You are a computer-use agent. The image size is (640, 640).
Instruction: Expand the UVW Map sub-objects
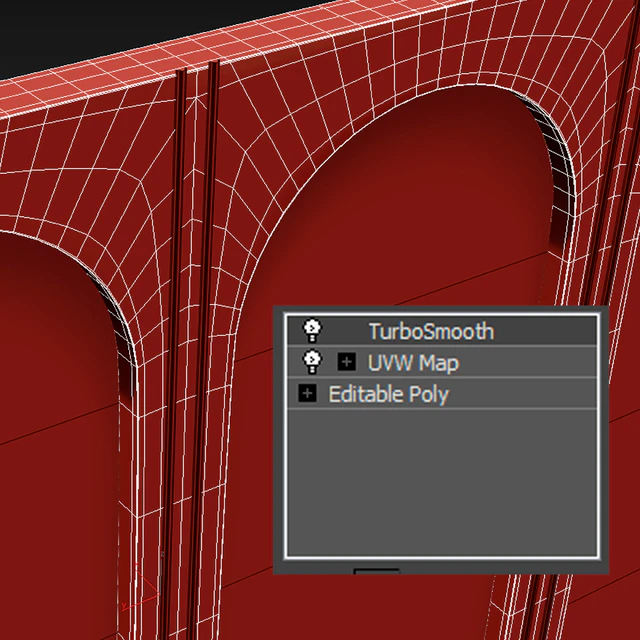click(x=347, y=362)
